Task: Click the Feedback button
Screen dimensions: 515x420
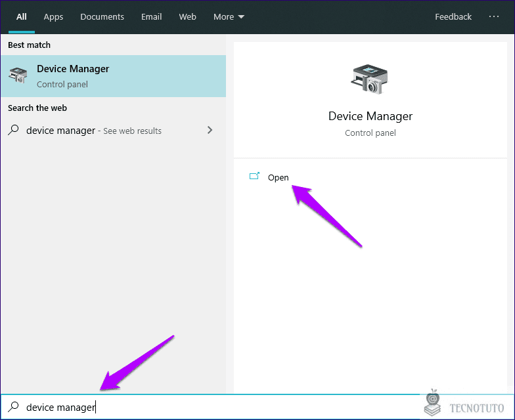Action: coord(453,17)
